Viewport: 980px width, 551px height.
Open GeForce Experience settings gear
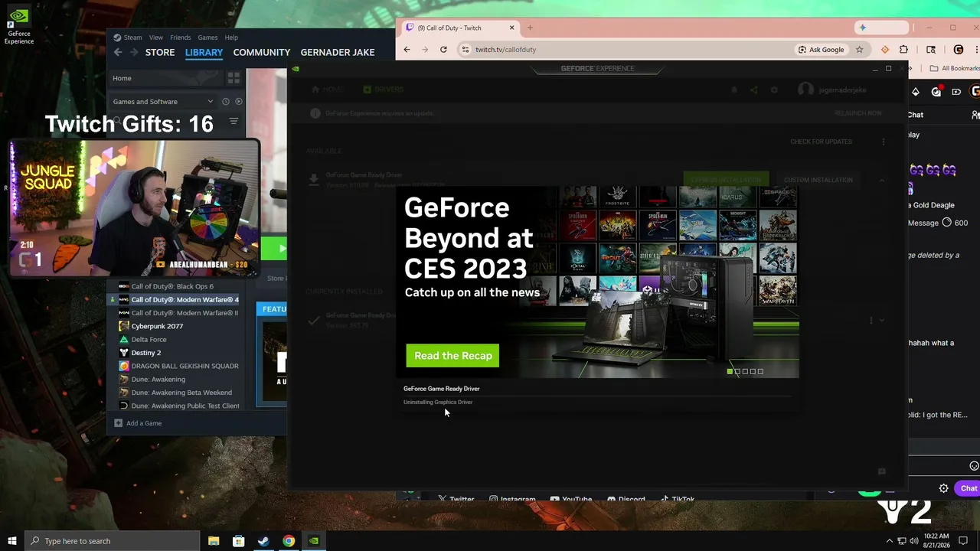(x=774, y=90)
